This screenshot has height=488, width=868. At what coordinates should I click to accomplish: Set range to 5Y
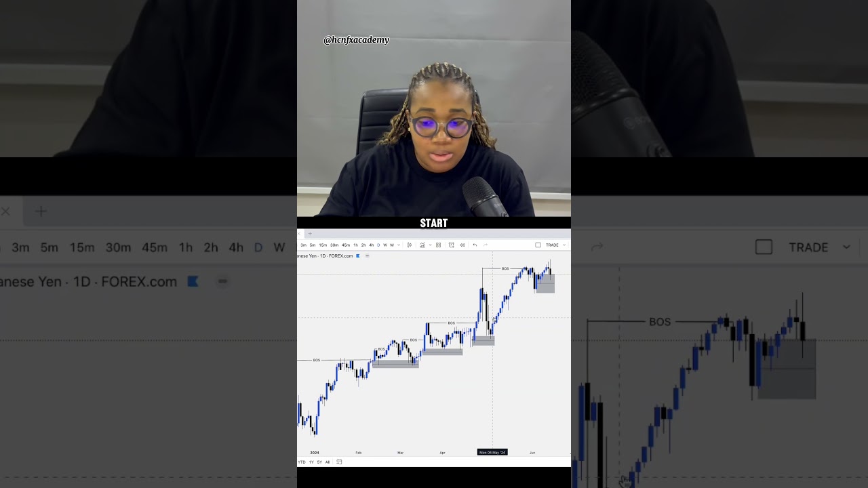click(319, 462)
